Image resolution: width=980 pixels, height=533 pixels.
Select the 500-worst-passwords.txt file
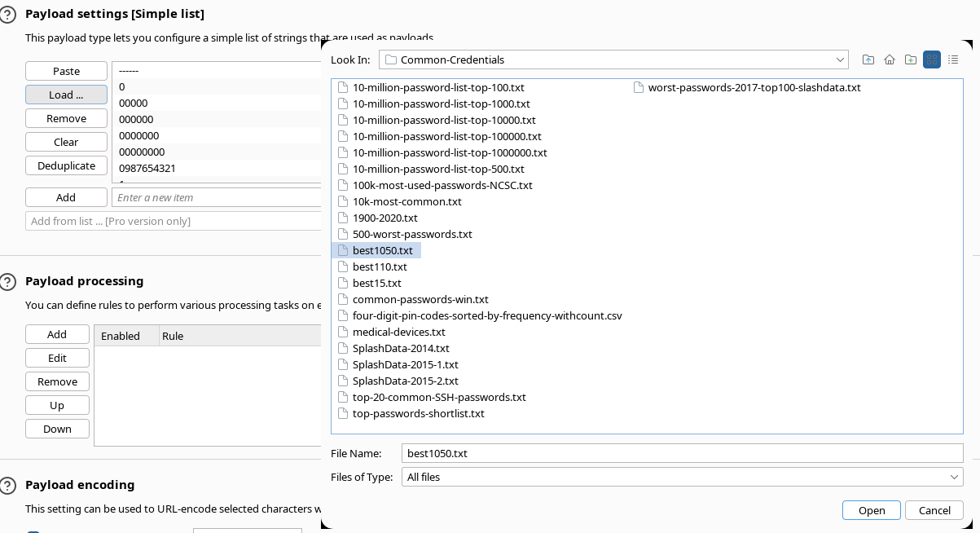(x=411, y=234)
